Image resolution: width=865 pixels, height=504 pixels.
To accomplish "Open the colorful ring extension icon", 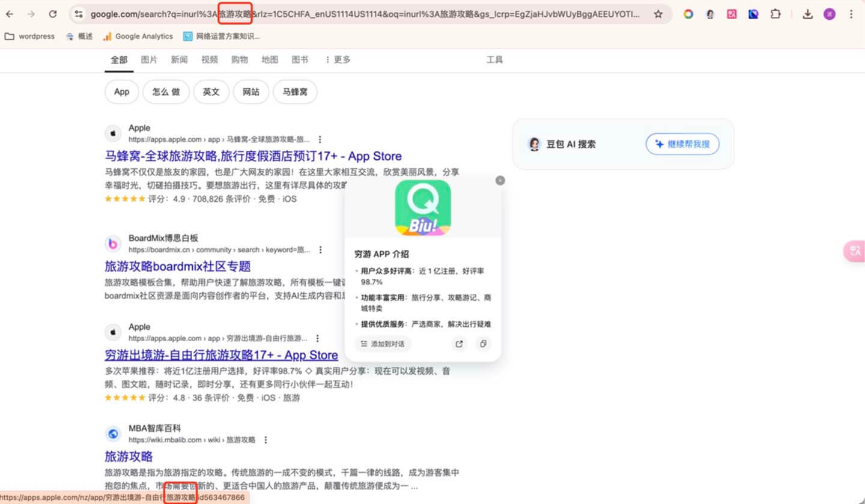I will pyautogui.click(x=688, y=14).
